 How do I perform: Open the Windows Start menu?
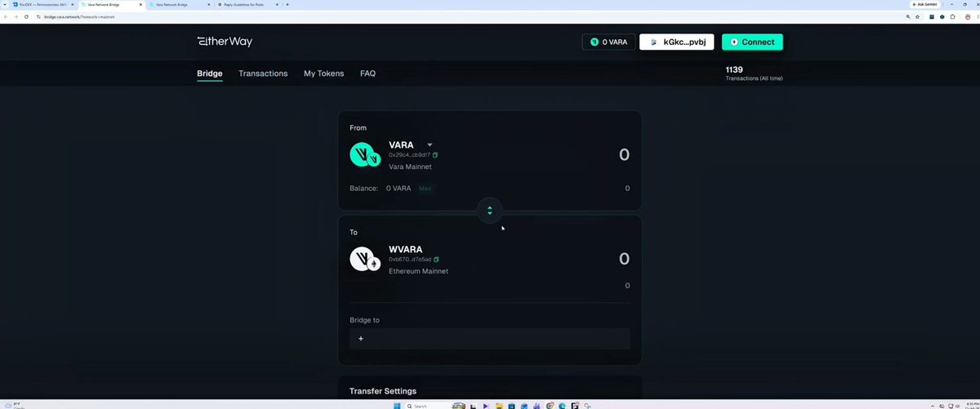click(397, 406)
